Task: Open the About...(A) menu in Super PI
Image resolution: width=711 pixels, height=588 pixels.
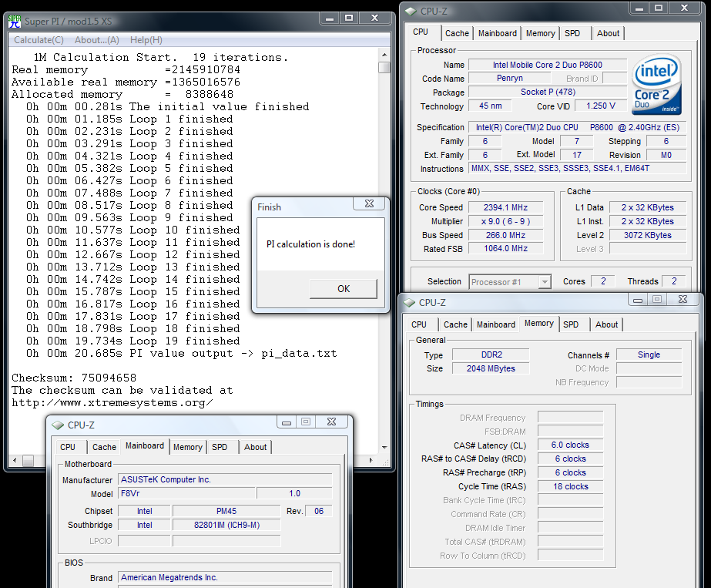Action: pyautogui.click(x=96, y=40)
